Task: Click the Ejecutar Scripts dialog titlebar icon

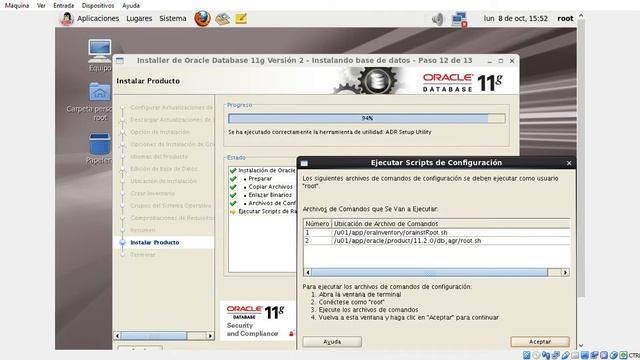Action: click(304, 163)
